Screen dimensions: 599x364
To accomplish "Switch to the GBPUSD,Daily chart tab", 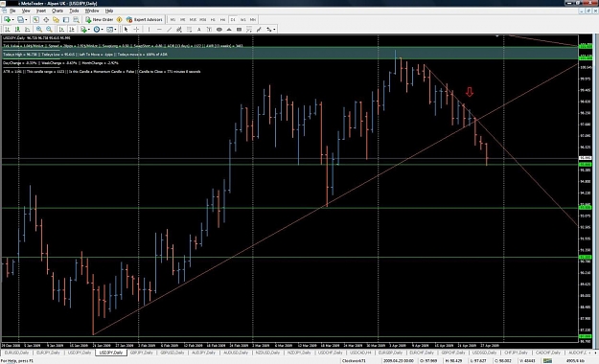I will point(173,353).
